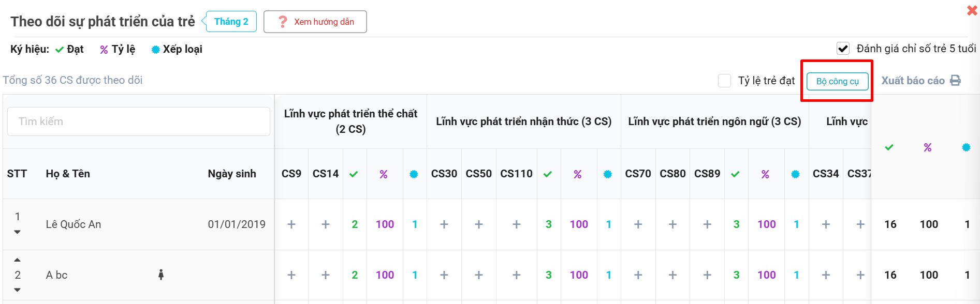
Task: Open the Tháng 2 month selector
Action: (x=231, y=22)
